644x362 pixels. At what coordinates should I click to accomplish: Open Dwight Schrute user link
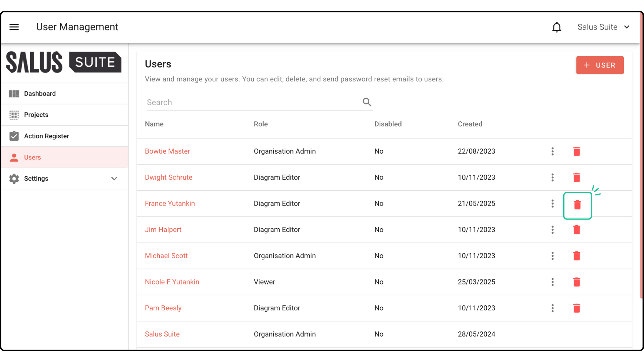pos(168,177)
